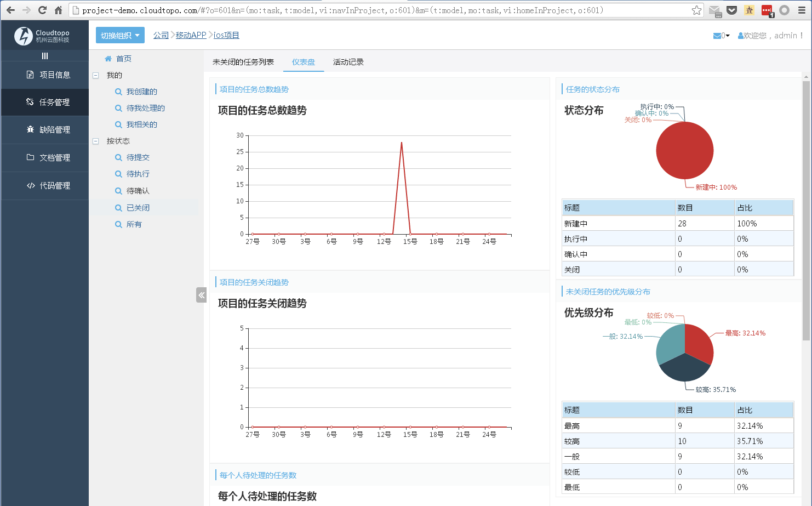Toggle the sidebar menu bars icon
The image size is (812, 506).
pos(45,56)
